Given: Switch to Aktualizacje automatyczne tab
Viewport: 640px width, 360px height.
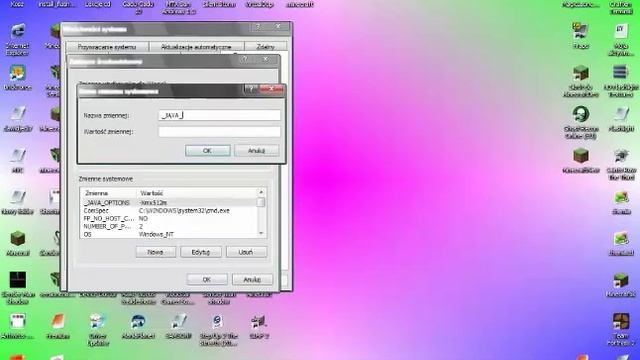Looking at the screenshot, I should tap(196, 47).
